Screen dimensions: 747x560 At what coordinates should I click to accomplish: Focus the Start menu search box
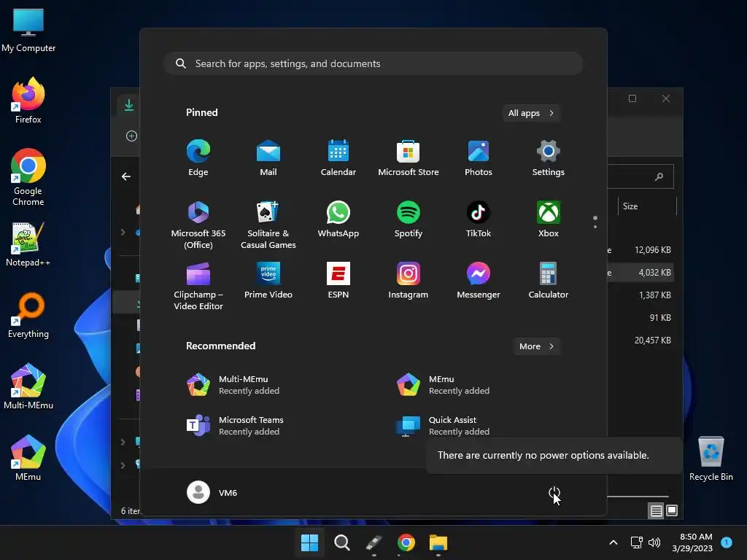coord(374,63)
